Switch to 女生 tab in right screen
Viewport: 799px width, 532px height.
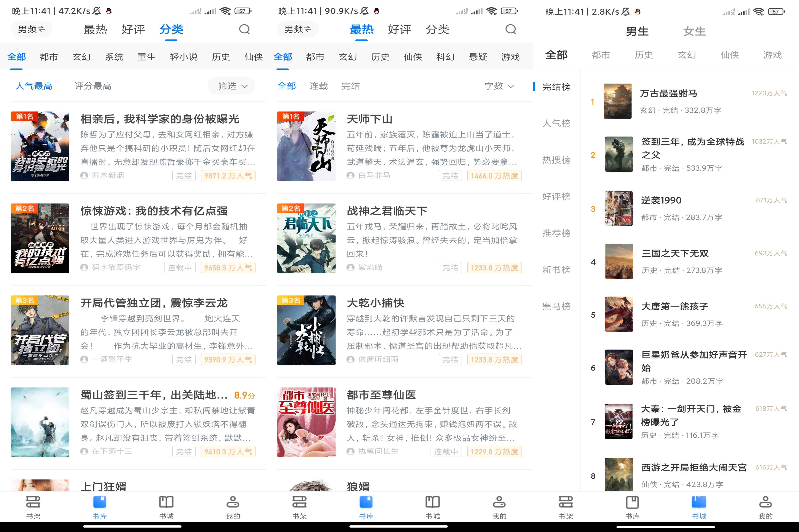pyautogui.click(x=694, y=31)
